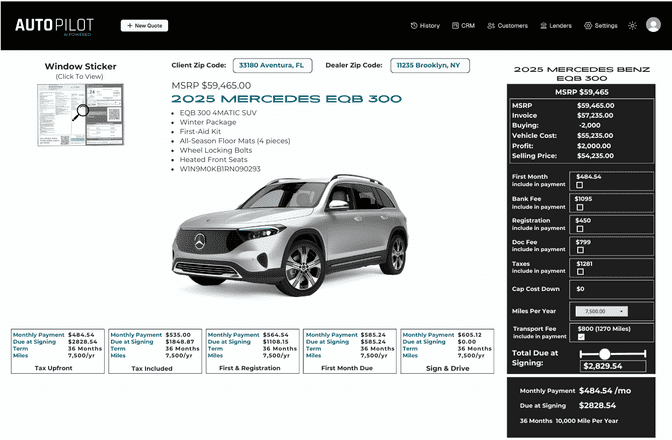
Task: Select the First Month Due payment card
Action: [x=350, y=351]
